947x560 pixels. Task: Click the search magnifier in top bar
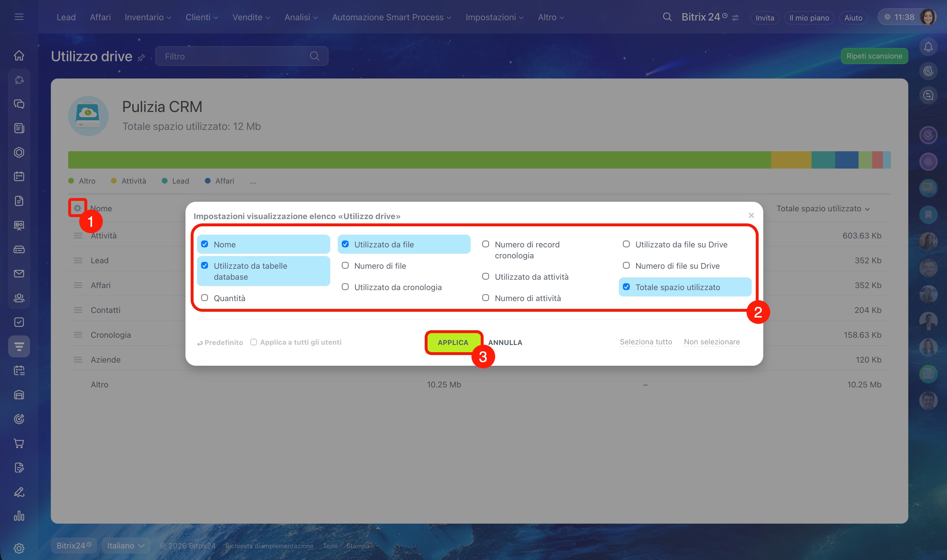pos(667,17)
